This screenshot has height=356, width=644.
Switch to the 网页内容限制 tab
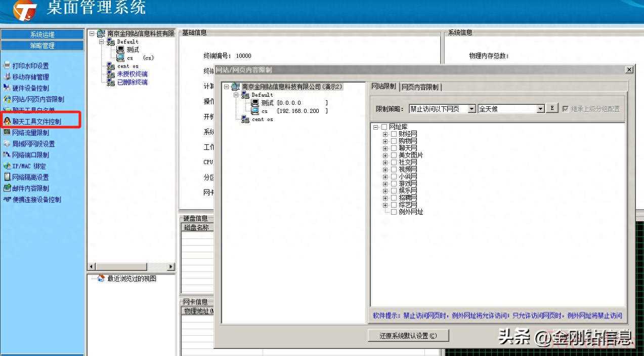420,87
